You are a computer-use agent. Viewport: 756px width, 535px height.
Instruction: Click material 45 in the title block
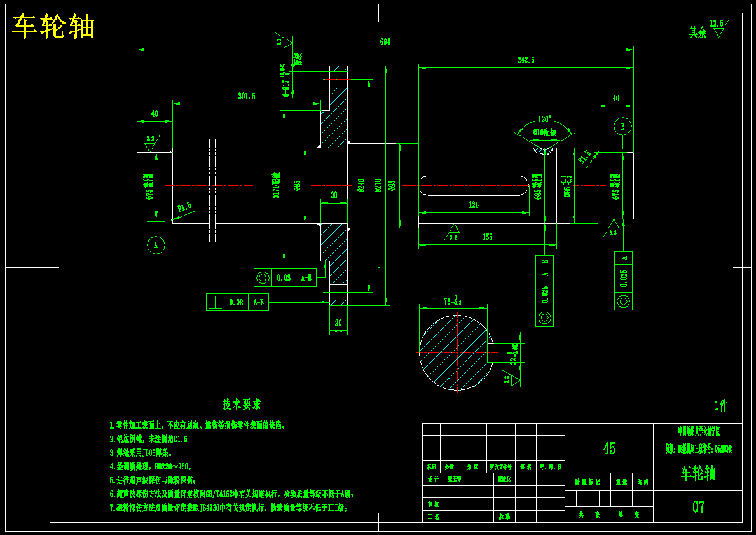609,448
